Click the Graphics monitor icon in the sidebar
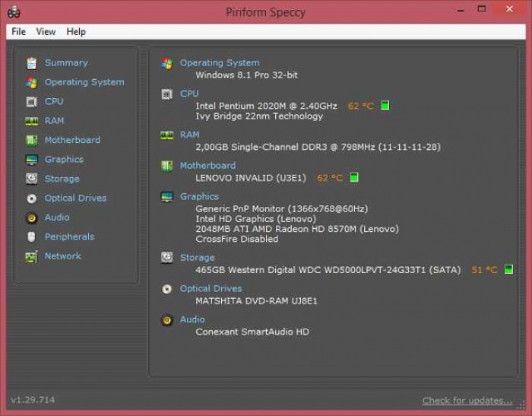 (x=32, y=160)
